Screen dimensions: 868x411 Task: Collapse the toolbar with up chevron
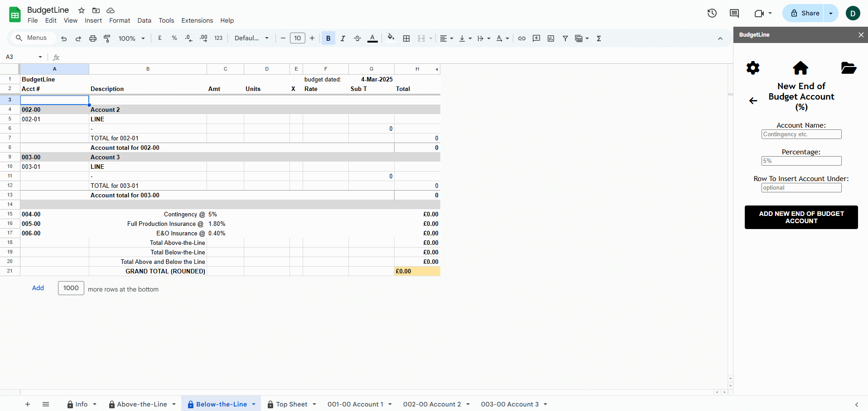click(720, 38)
